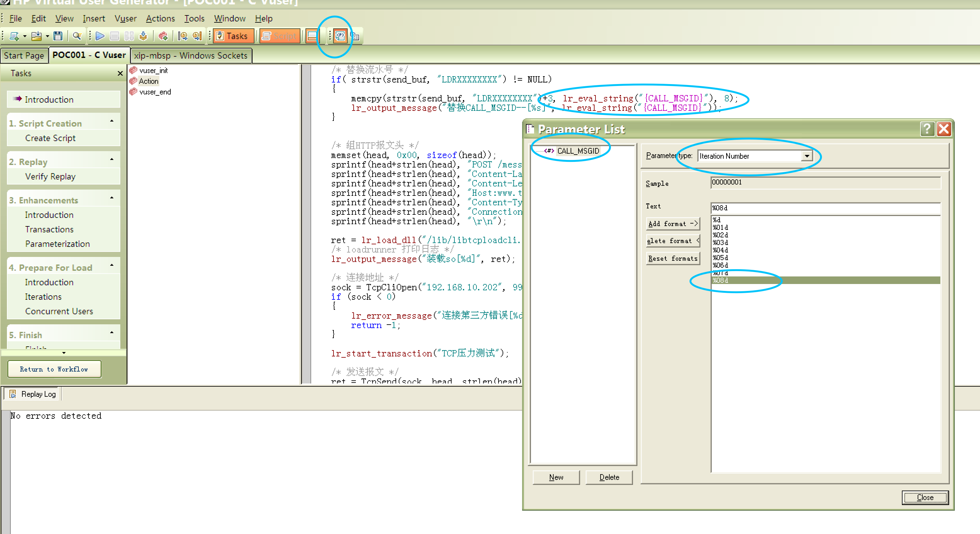Open Concurrent Users task

[x=59, y=311]
